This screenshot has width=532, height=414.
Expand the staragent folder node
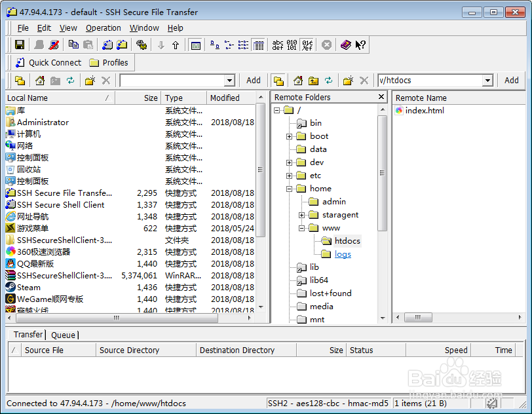click(x=301, y=215)
